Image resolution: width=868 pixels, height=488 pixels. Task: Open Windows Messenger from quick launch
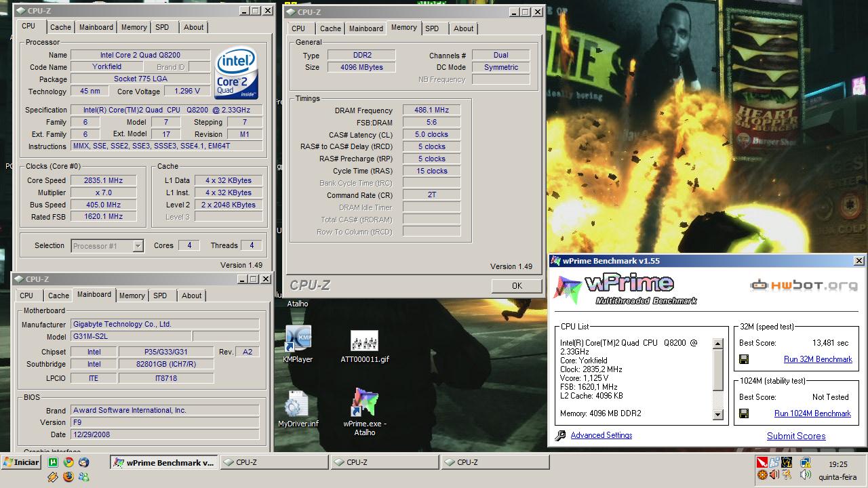pyautogui.click(x=84, y=476)
